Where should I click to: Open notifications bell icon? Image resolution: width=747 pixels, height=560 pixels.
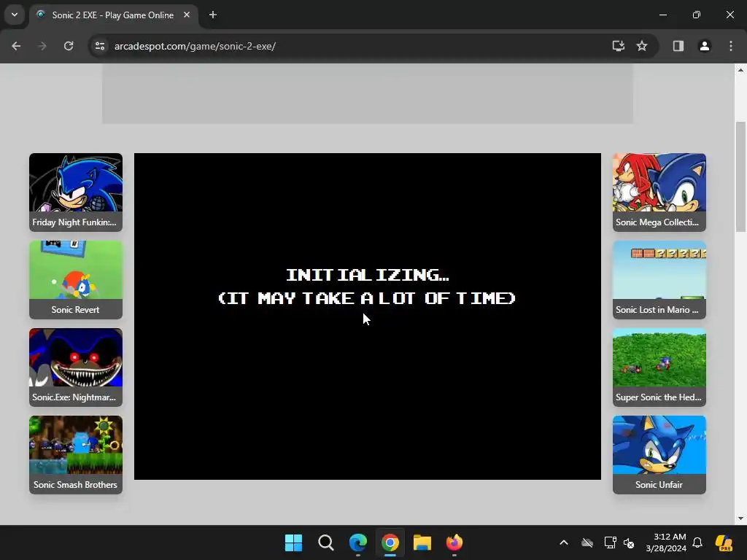(x=697, y=542)
